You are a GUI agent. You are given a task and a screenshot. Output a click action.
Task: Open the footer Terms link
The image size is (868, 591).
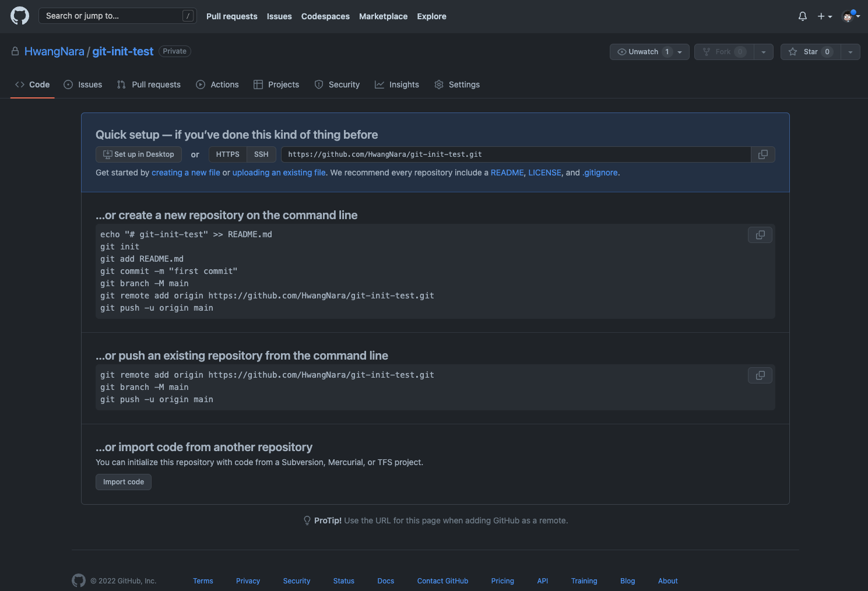203,581
